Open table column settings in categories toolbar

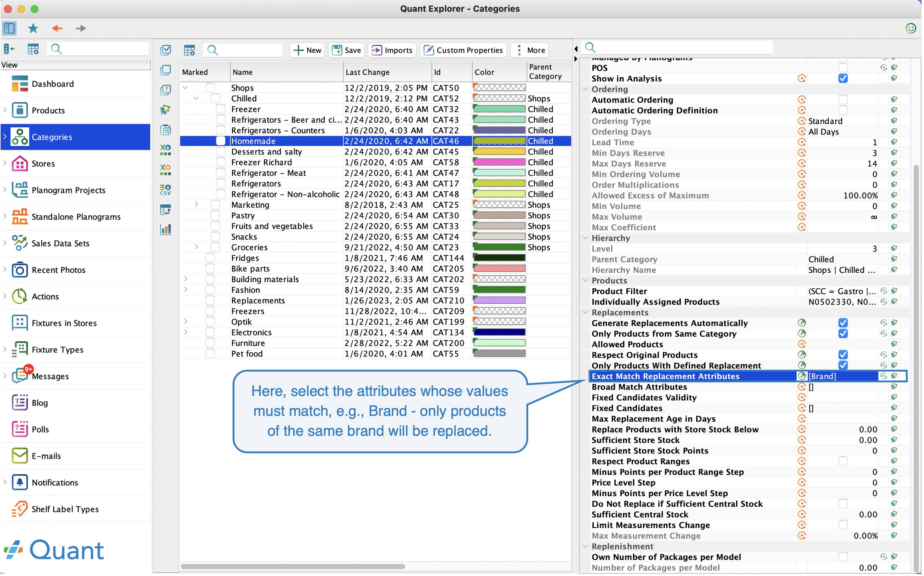tap(189, 50)
